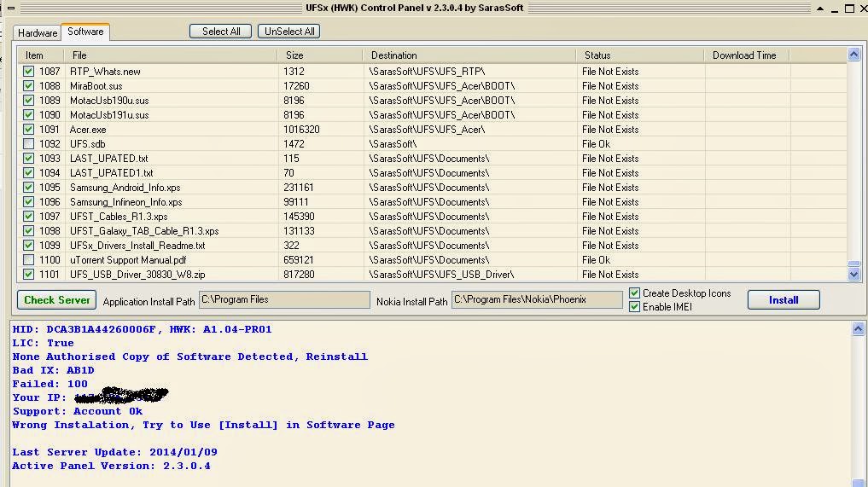
Task: Click the Nokia Install Path field
Action: pos(536,300)
